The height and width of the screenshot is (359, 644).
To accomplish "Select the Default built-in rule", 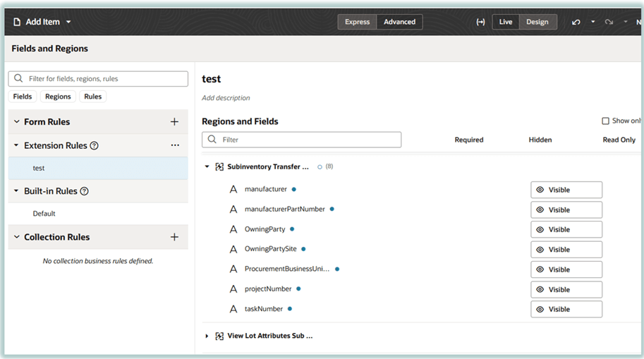I will (44, 214).
